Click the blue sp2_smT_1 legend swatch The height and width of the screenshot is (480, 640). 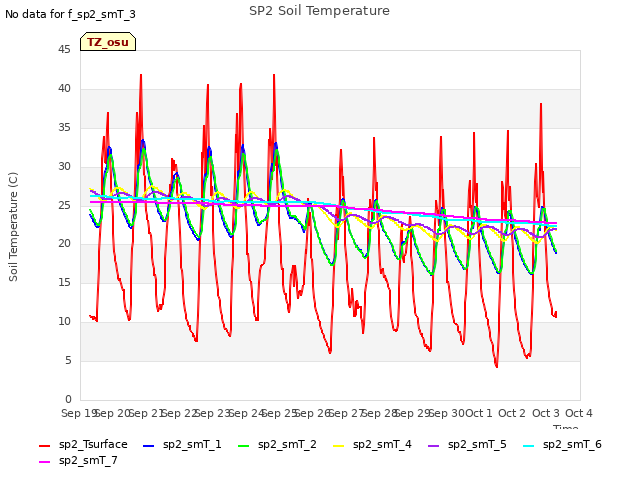149,446
